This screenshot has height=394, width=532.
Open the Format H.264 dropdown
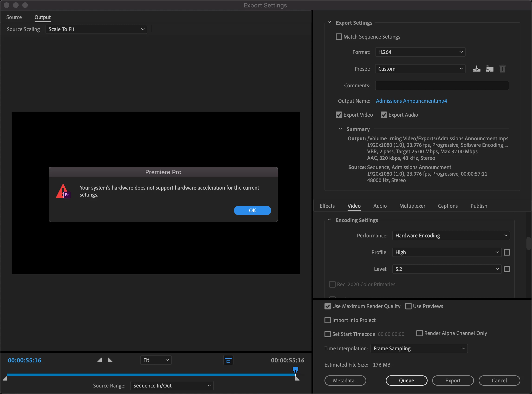click(x=420, y=52)
